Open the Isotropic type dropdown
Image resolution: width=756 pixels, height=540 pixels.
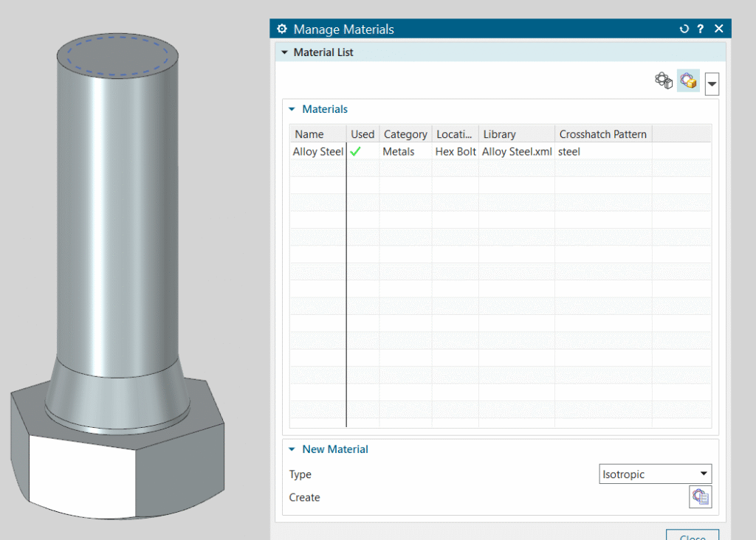pos(656,474)
